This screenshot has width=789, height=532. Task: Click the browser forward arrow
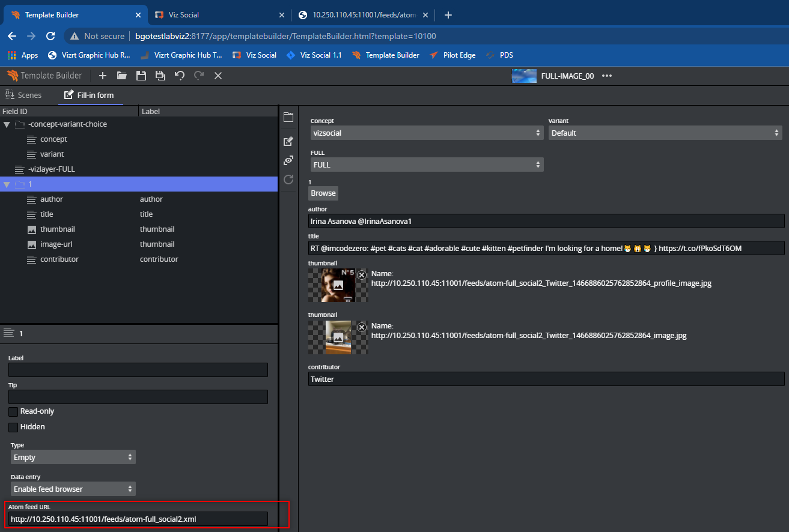coord(31,36)
